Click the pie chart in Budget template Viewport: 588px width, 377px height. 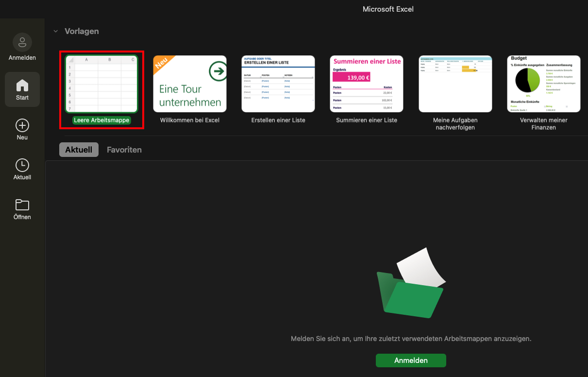527,80
